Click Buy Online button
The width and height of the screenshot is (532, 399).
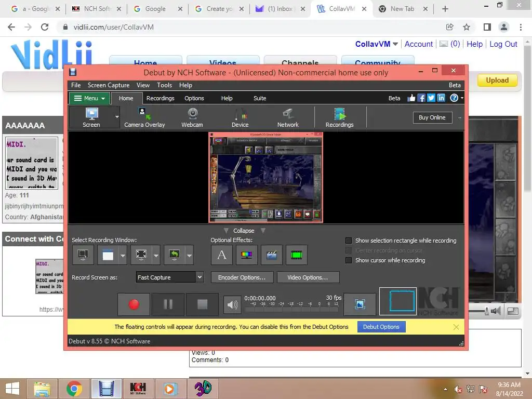coord(432,117)
